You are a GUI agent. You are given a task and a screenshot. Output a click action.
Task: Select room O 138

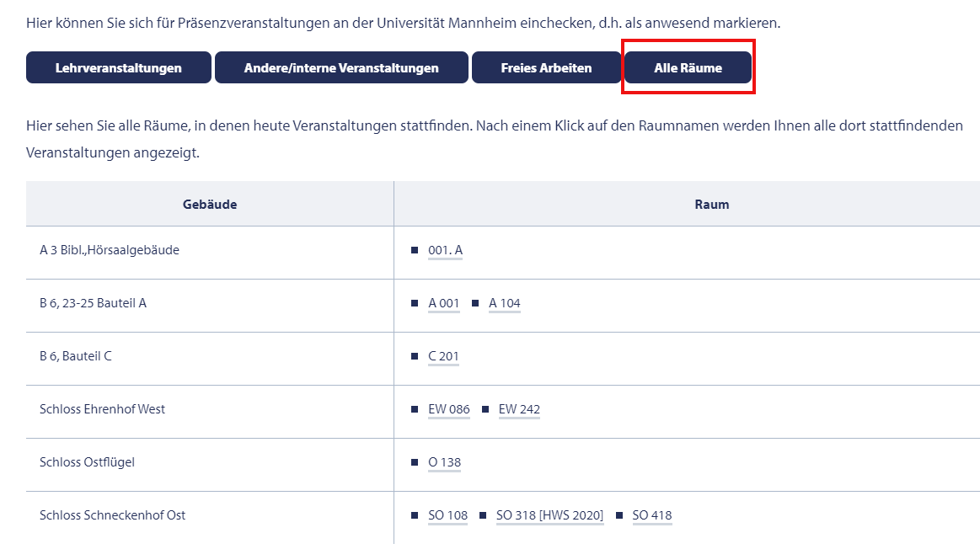click(444, 463)
